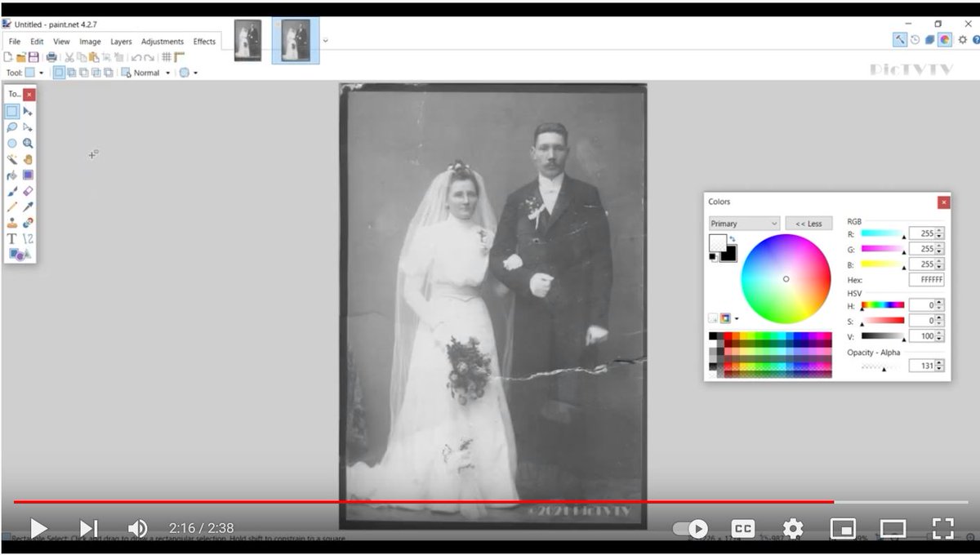Select the Color Picker eyedropper tool

tap(28, 206)
